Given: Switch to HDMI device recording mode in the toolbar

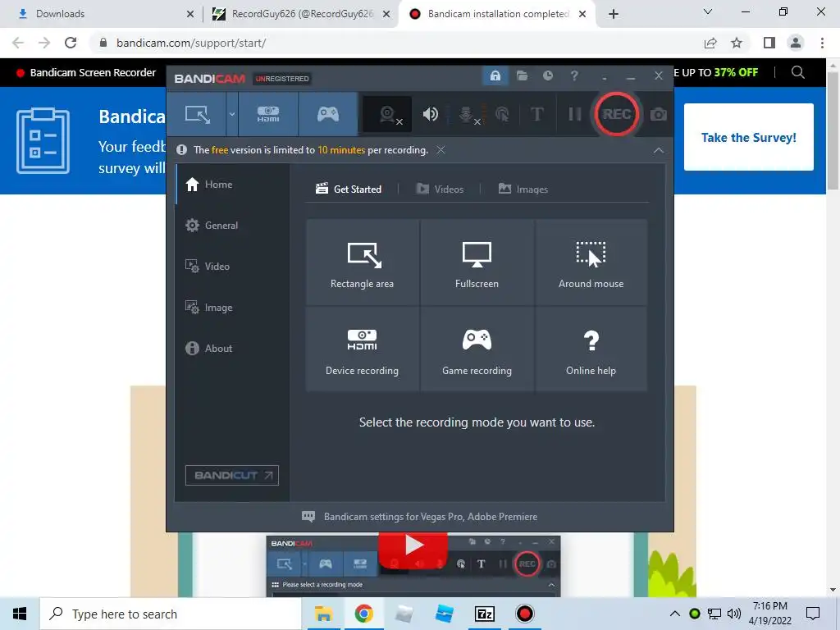Looking at the screenshot, I should pos(268,114).
